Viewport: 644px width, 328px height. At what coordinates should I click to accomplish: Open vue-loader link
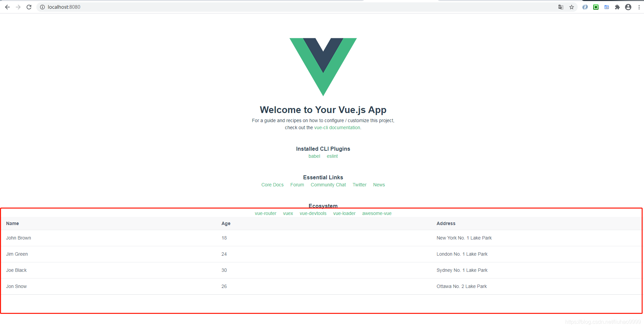coord(344,214)
